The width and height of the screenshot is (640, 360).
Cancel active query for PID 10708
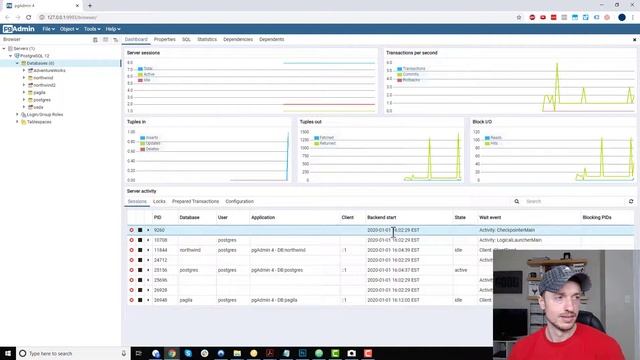pyautogui.click(x=140, y=240)
